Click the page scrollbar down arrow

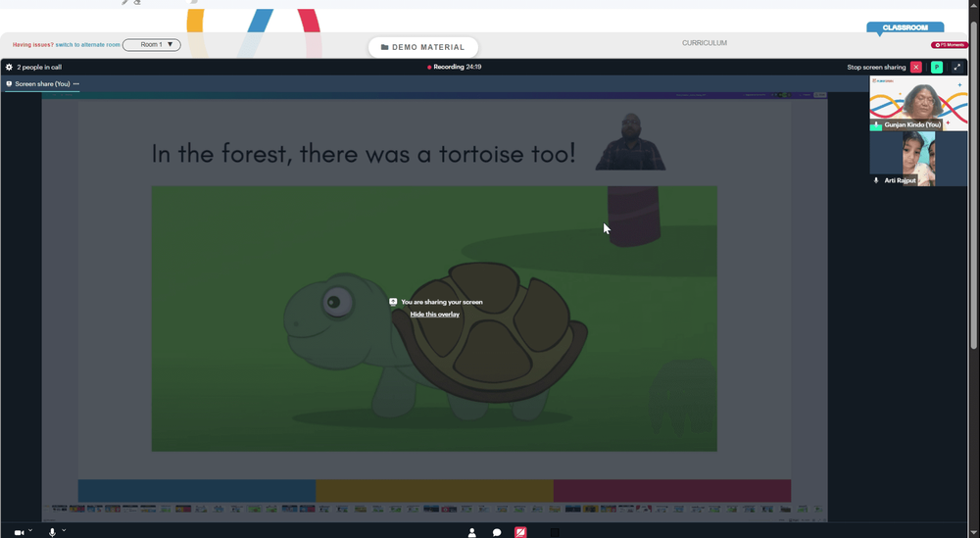click(974, 532)
